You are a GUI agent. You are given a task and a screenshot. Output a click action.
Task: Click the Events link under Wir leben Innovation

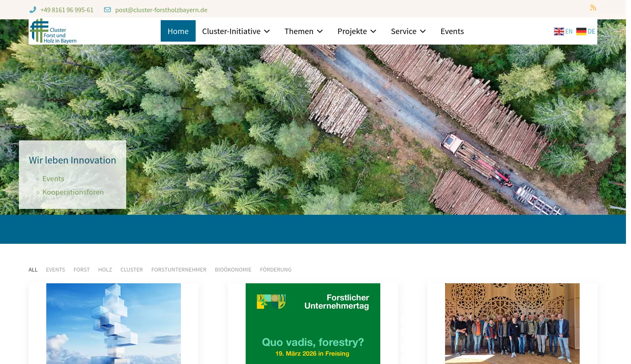coord(53,178)
